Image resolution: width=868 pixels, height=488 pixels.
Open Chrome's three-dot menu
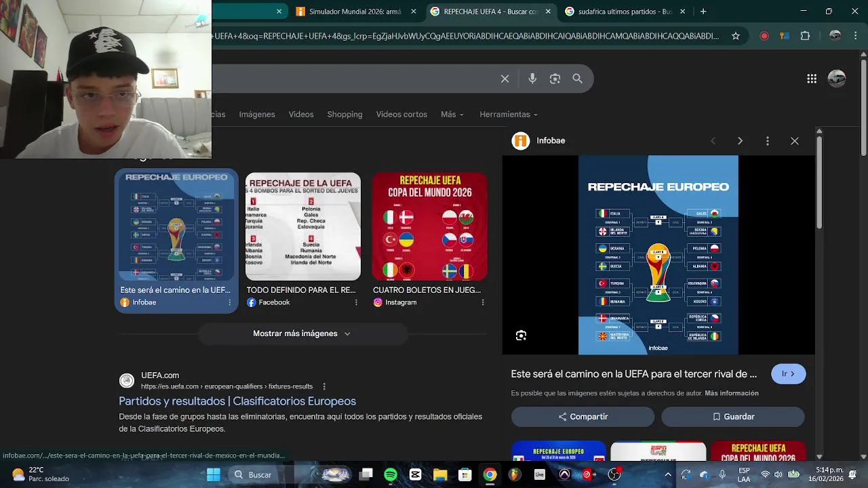tap(855, 36)
